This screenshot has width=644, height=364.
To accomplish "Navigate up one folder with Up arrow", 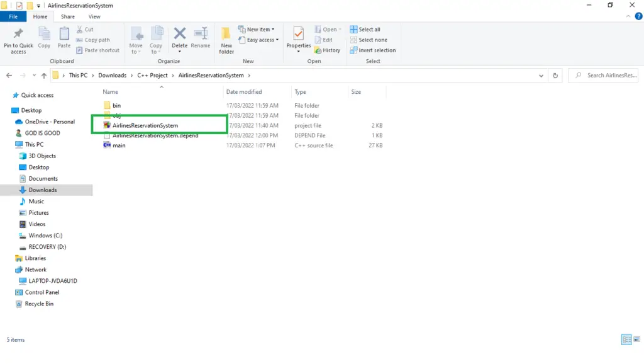I will pos(43,76).
